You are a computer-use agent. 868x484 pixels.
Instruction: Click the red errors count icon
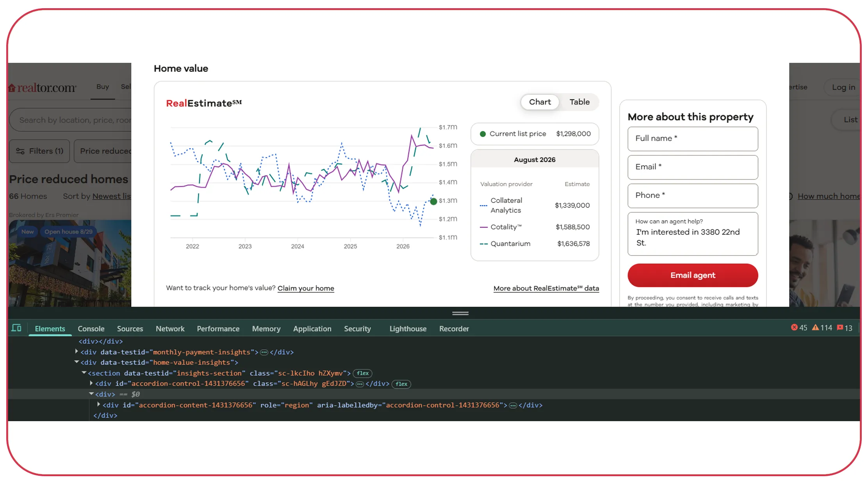coord(794,327)
